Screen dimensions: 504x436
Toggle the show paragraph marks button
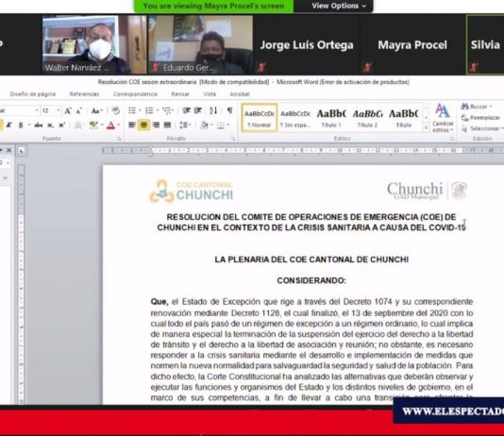click(x=230, y=110)
